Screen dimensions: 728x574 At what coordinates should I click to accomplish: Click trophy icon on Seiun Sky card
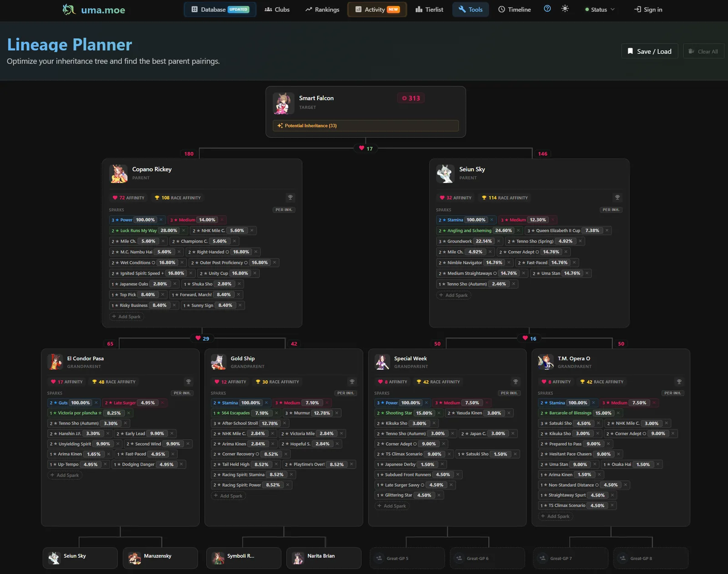click(617, 197)
